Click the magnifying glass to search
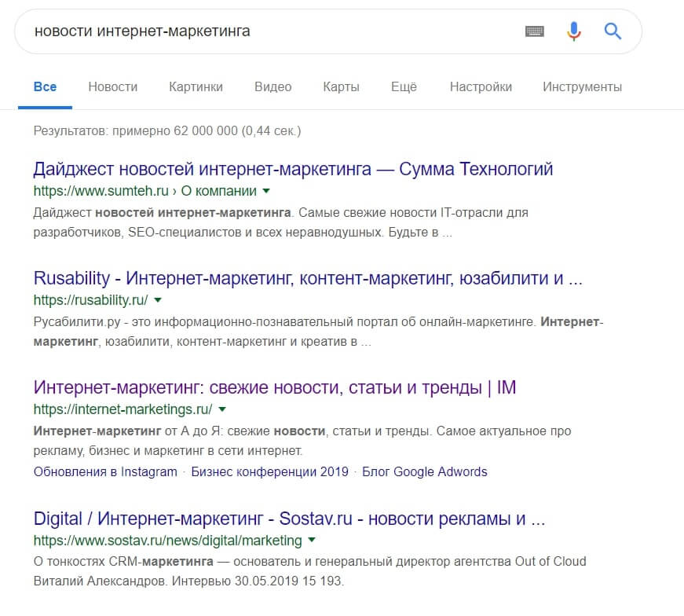Image resolution: width=684 pixels, height=616 pixels. (612, 31)
